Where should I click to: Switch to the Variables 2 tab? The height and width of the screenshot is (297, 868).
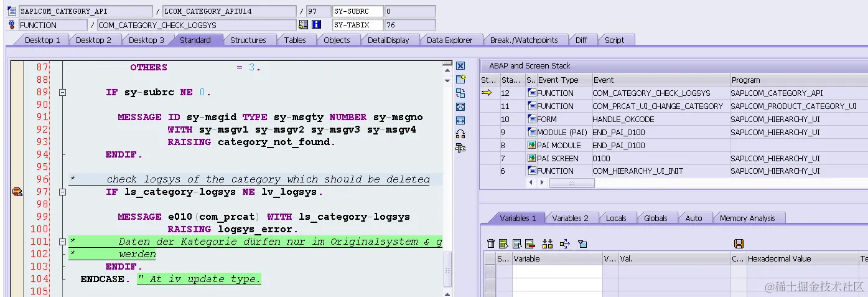tap(571, 218)
